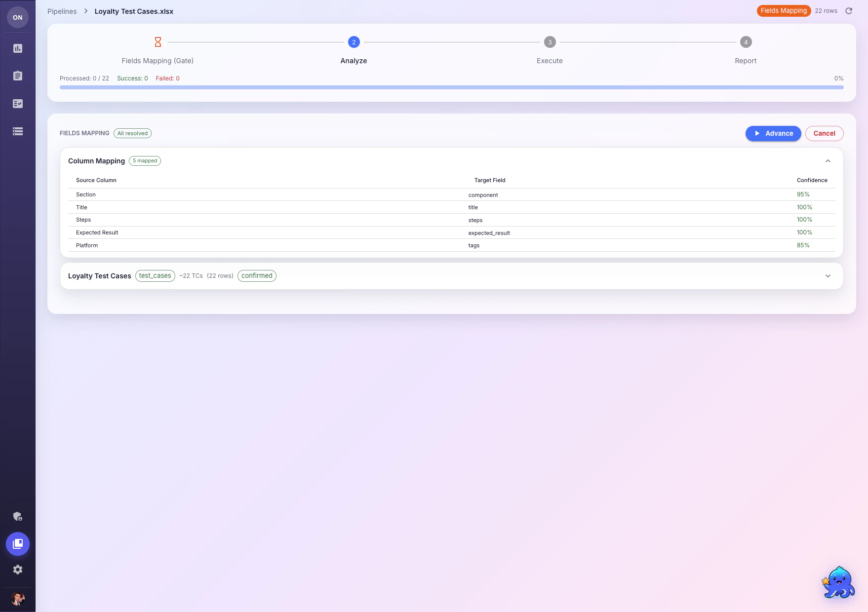Click the All resolved badge
The height and width of the screenshot is (612, 868).
(x=133, y=133)
